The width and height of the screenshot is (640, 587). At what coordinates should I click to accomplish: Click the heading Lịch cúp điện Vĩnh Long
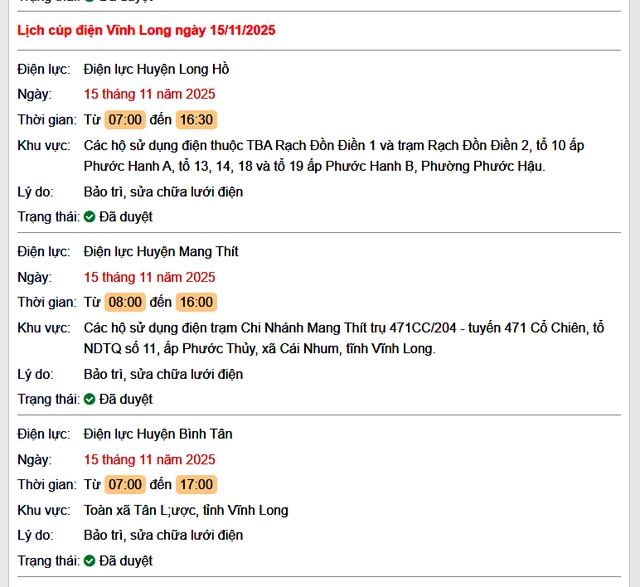click(146, 31)
